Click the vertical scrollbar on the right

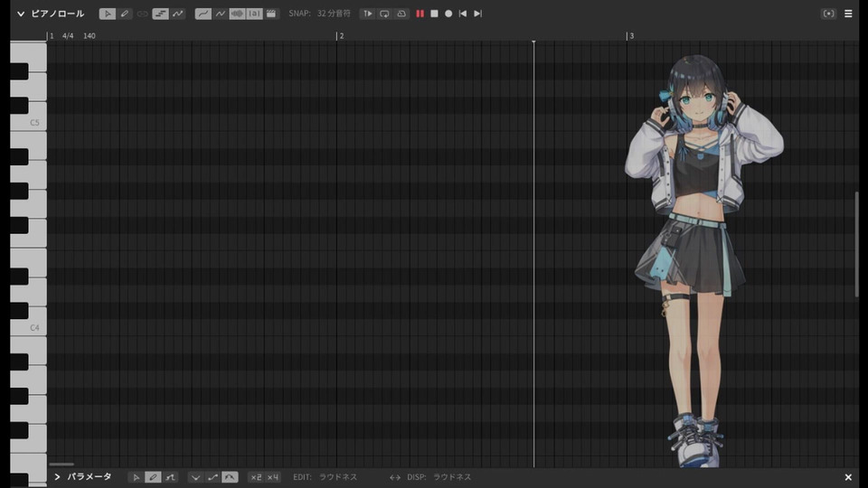(856, 245)
